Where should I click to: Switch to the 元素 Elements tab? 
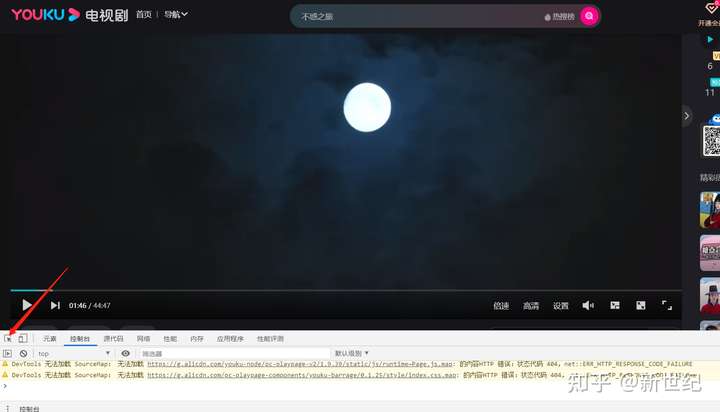50,339
